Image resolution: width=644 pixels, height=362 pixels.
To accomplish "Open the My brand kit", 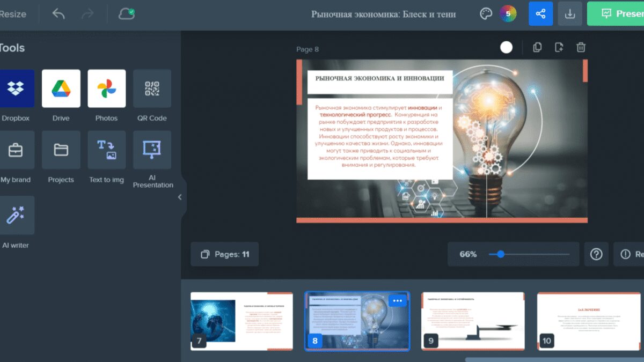I will (x=16, y=150).
